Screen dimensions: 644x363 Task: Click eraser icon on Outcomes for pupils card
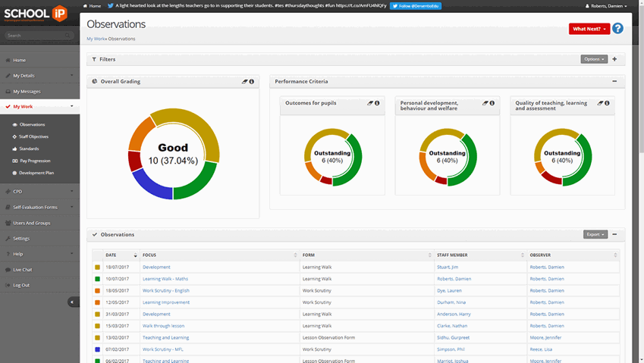coord(370,103)
